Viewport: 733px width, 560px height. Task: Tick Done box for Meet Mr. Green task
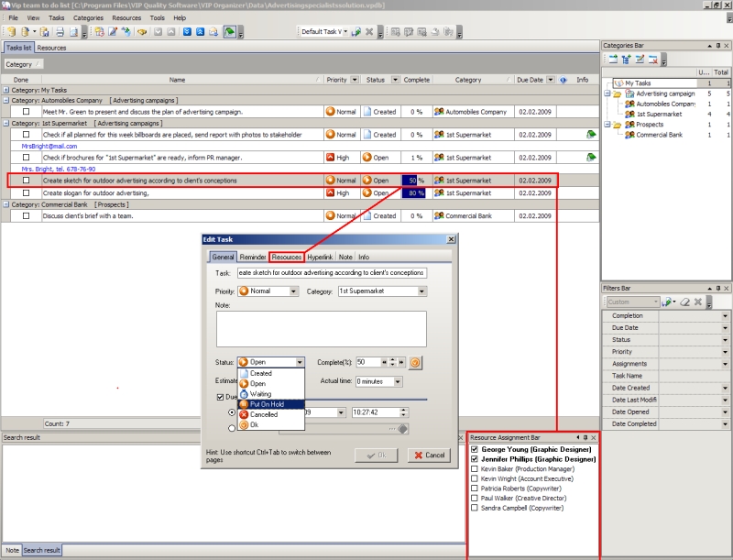coord(26,112)
